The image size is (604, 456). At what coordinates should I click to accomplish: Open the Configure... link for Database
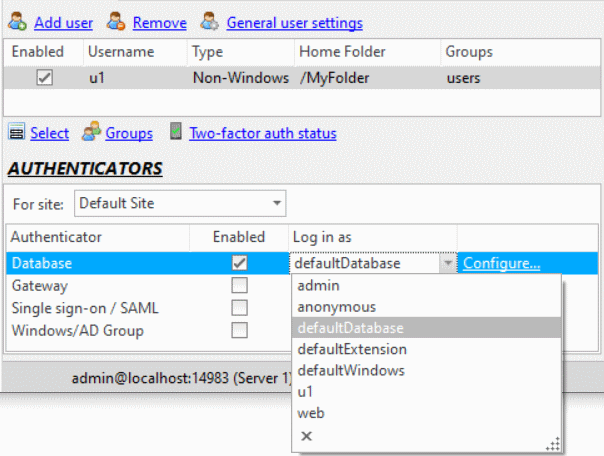click(x=501, y=264)
